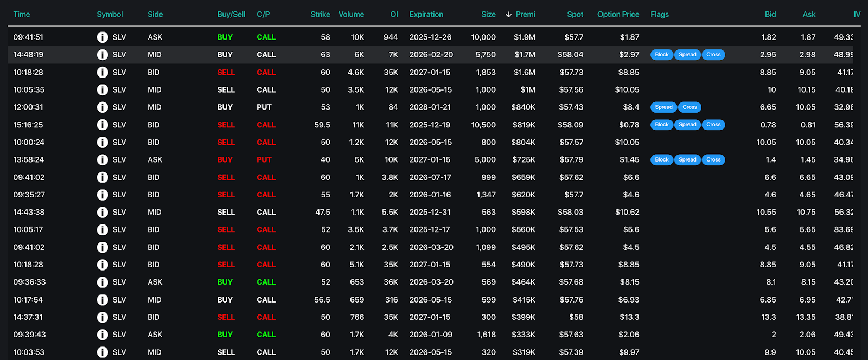
Task: Click the C/P column header
Action: coord(263,15)
